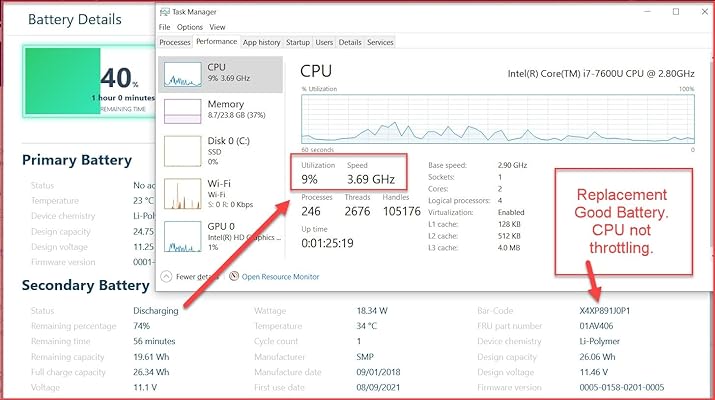The image size is (715, 400).
Task: Select the GPU 0 thumbnail graph
Action: (x=182, y=236)
